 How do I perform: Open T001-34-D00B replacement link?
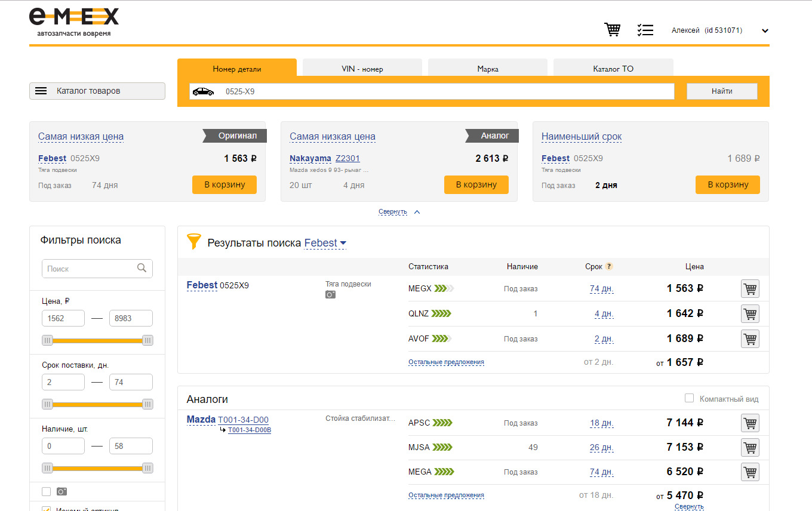click(x=250, y=430)
